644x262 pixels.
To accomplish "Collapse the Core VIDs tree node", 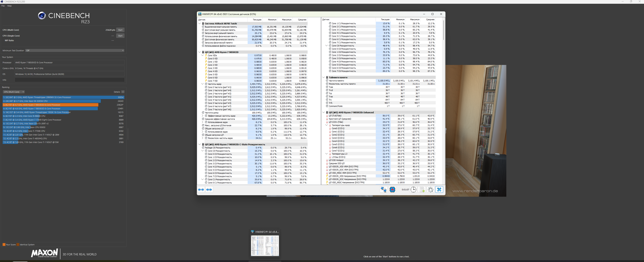I will coord(202,55).
